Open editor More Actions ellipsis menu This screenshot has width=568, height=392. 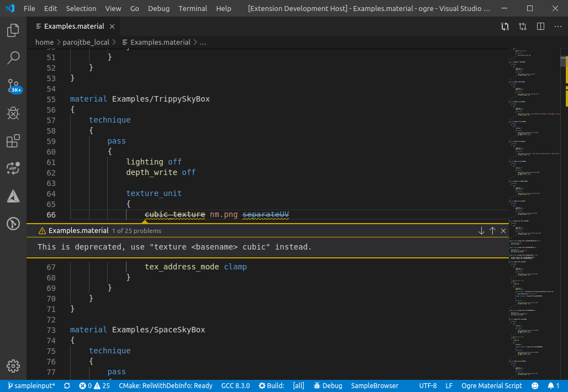tap(558, 27)
